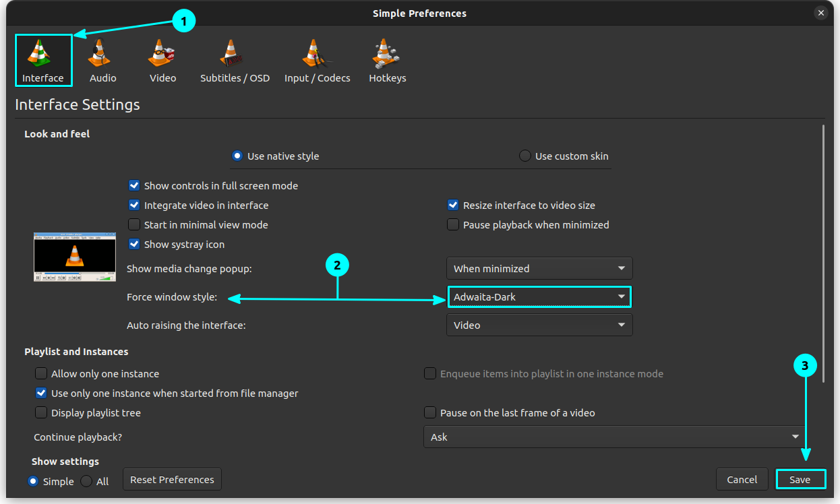Uncheck Show controls in full screen mode
This screenshot has height=504, width=840.
(x=134, y=185)
